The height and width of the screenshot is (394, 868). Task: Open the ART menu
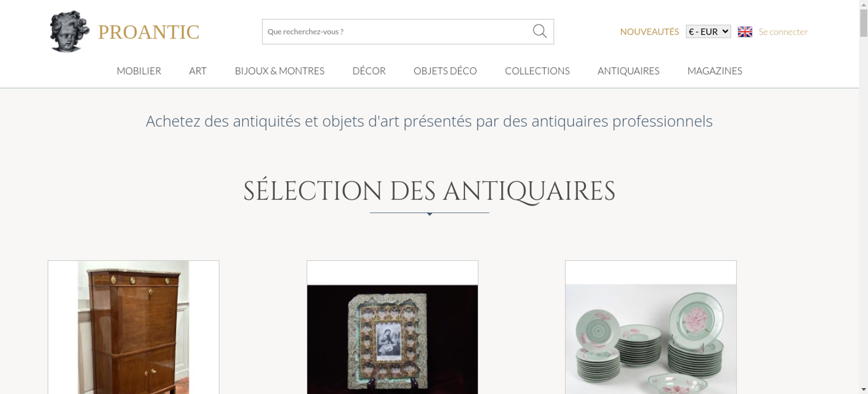tap(198, 71)
